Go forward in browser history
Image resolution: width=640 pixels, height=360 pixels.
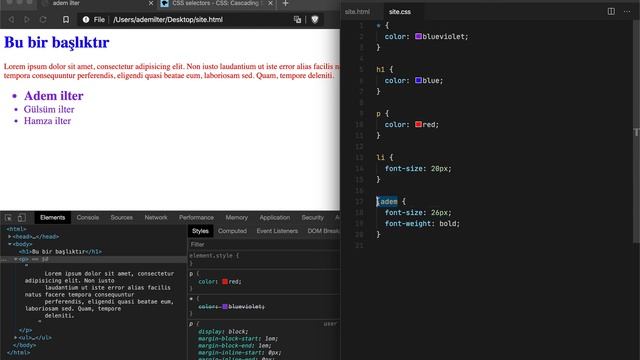tap(27, 20)
